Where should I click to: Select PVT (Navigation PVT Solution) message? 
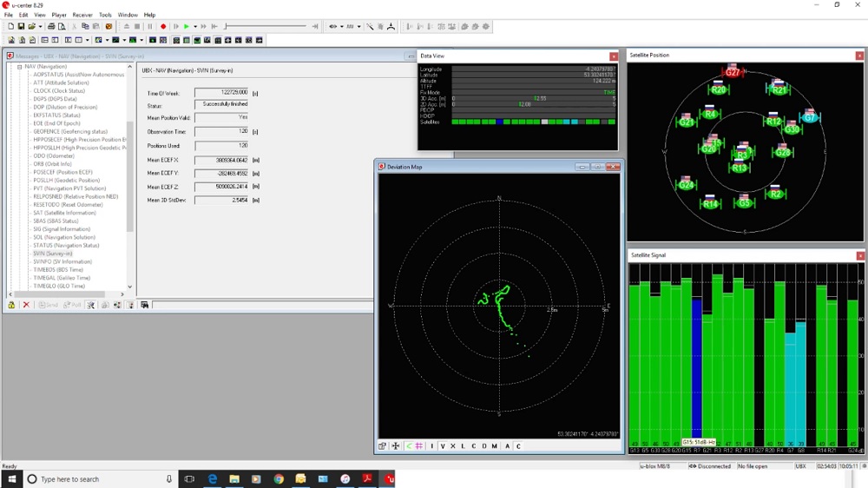click(x=69, y=188)
